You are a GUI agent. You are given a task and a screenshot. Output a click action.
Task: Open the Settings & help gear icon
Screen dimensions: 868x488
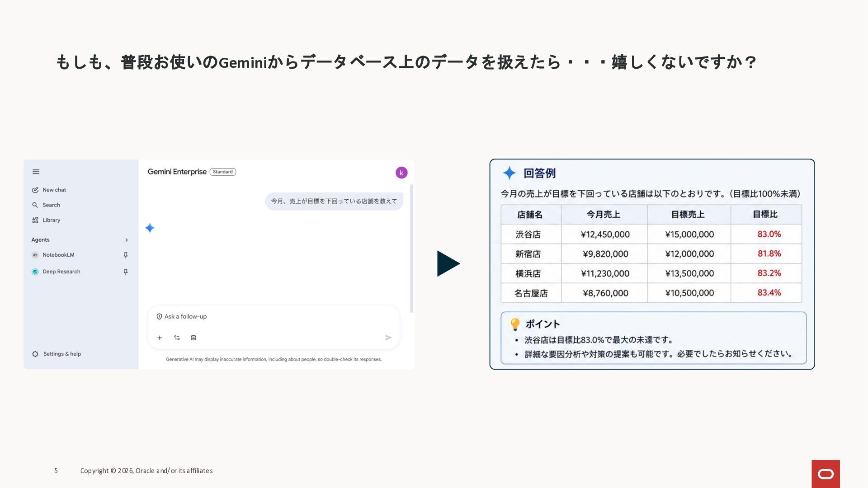click(35, 354)
